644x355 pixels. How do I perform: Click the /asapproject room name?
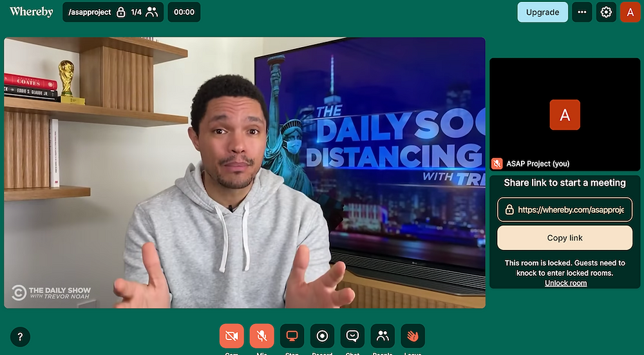90,12
